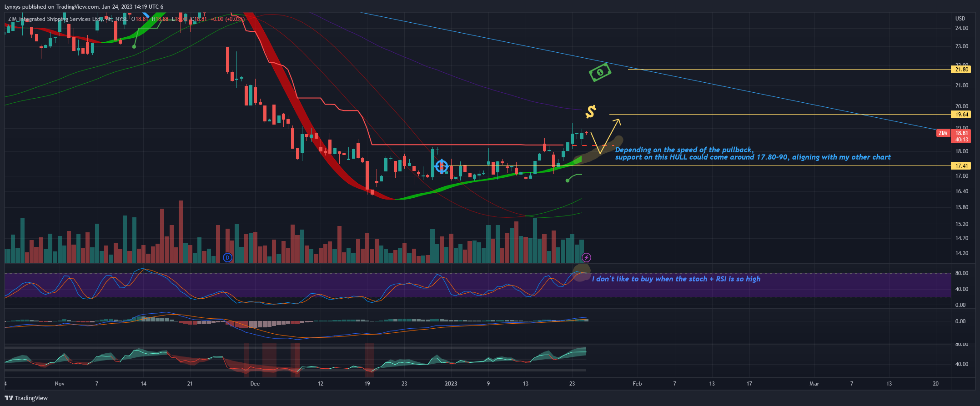
Task: Select the yellow projected bounce arrow drawing
Action: coord(606,136)
